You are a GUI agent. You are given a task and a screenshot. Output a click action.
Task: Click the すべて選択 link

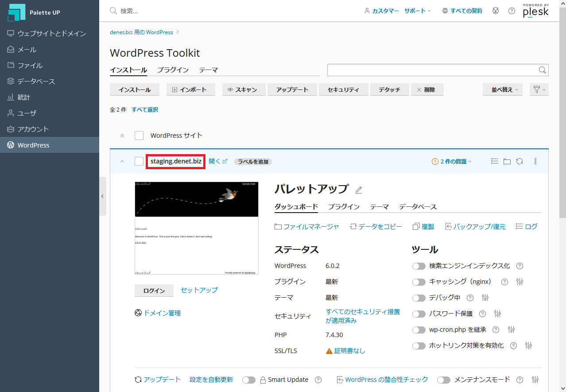(x=145, y=109)
